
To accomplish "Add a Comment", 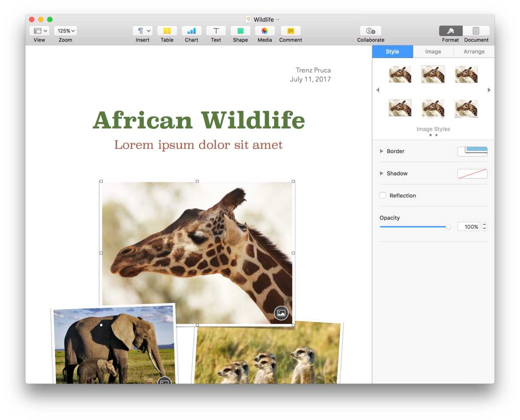I will point(290,31).
